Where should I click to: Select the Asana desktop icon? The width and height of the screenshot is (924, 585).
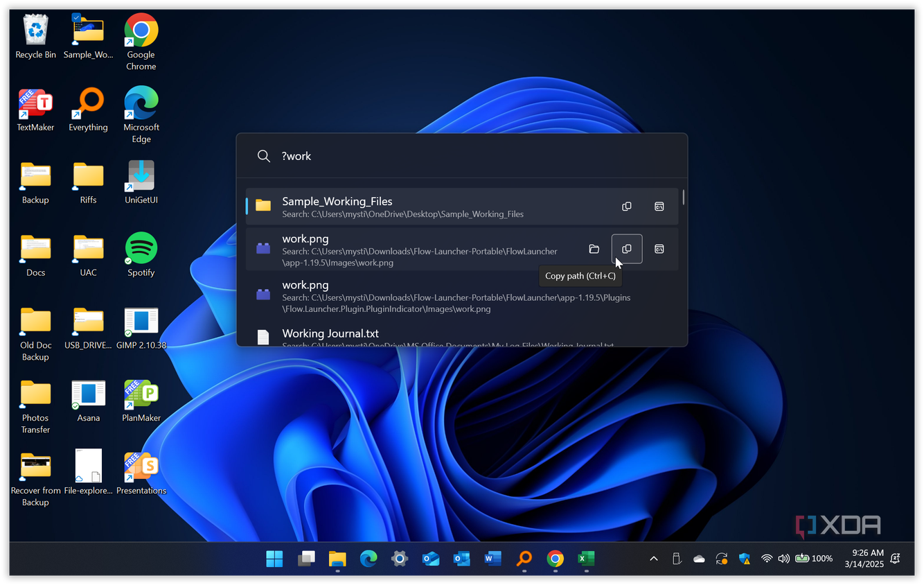click(x=89, y=401)
